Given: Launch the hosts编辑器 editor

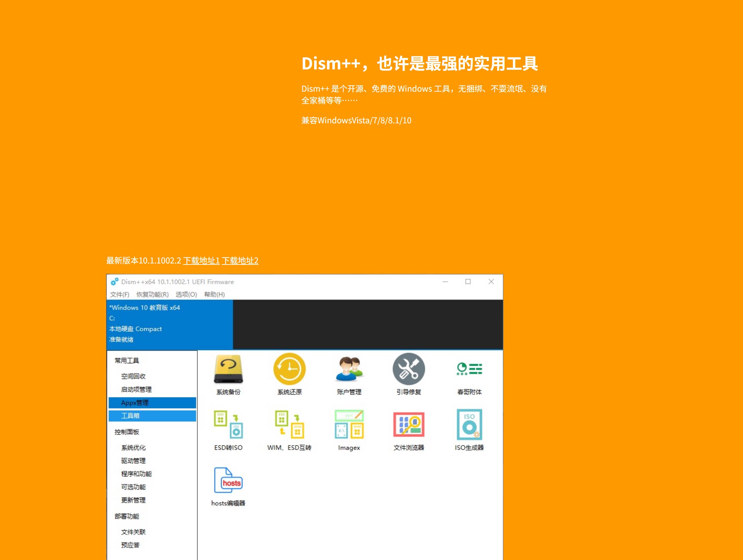Looking at the screenshot, I should tap(228, 485).
